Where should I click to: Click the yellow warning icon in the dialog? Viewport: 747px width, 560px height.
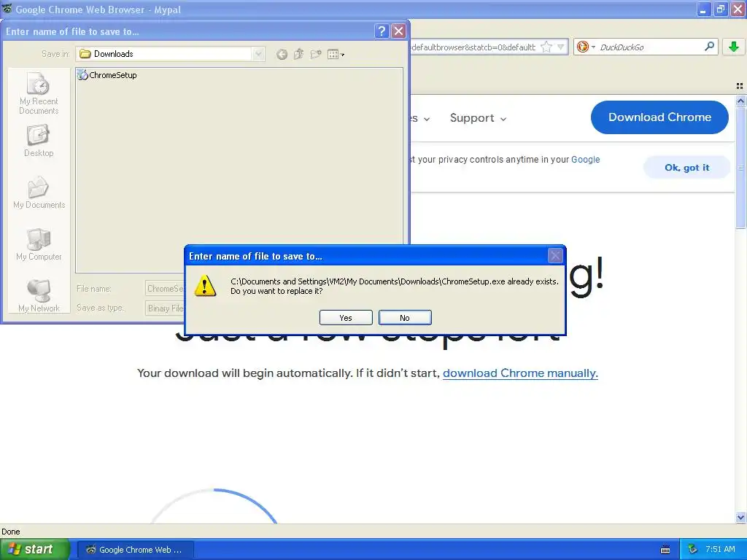pos(205,286)
